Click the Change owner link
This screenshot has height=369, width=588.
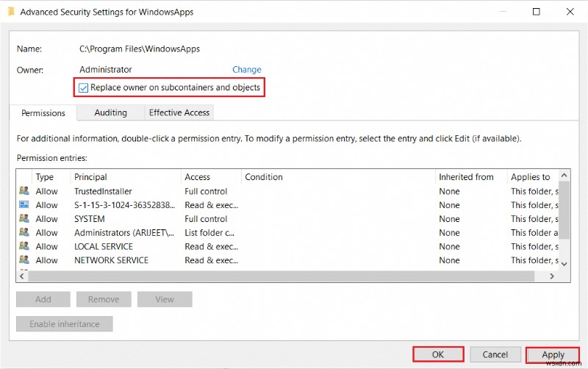pyautogui.click(x=247, y=70)
